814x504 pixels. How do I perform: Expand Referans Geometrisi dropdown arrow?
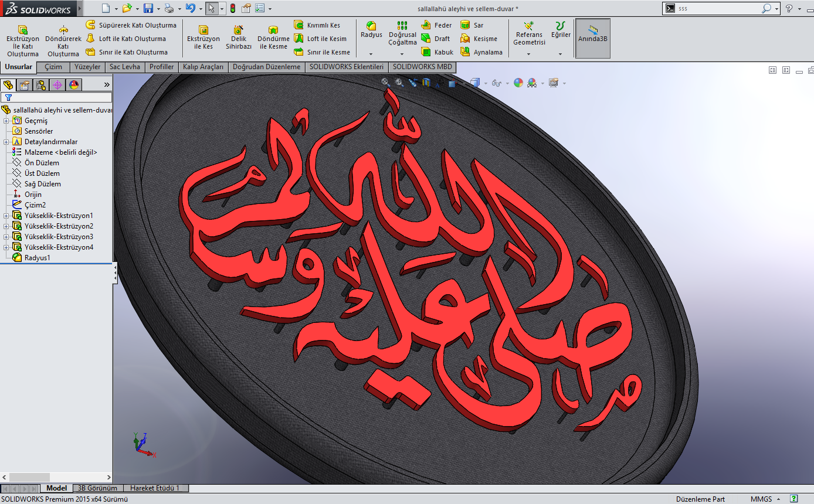click(x=529, y=54)
